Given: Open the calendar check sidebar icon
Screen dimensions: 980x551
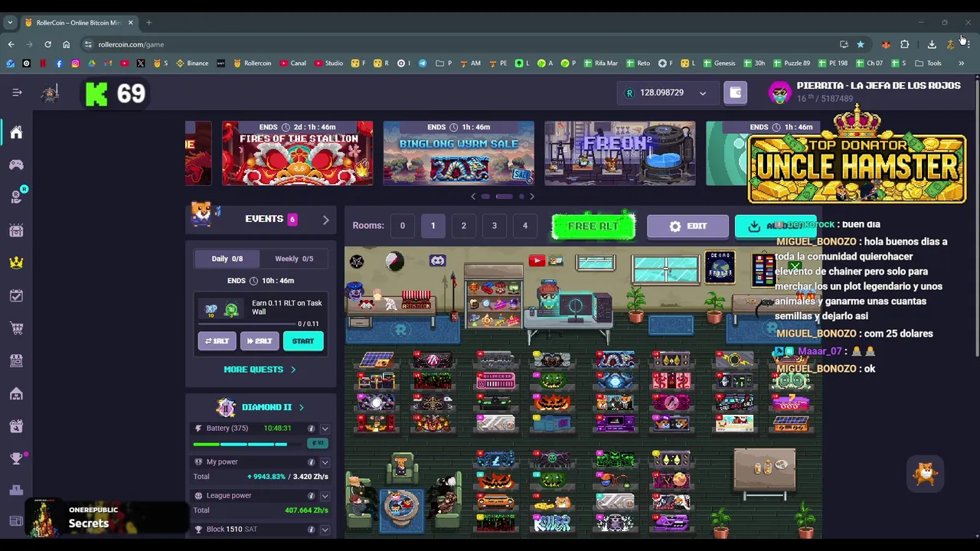Looking at the screenshot, I should pos(16,295).
